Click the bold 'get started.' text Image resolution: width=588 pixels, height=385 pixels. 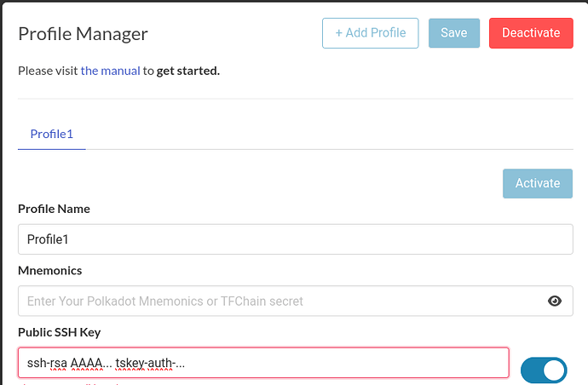click(x=187, y=71)
